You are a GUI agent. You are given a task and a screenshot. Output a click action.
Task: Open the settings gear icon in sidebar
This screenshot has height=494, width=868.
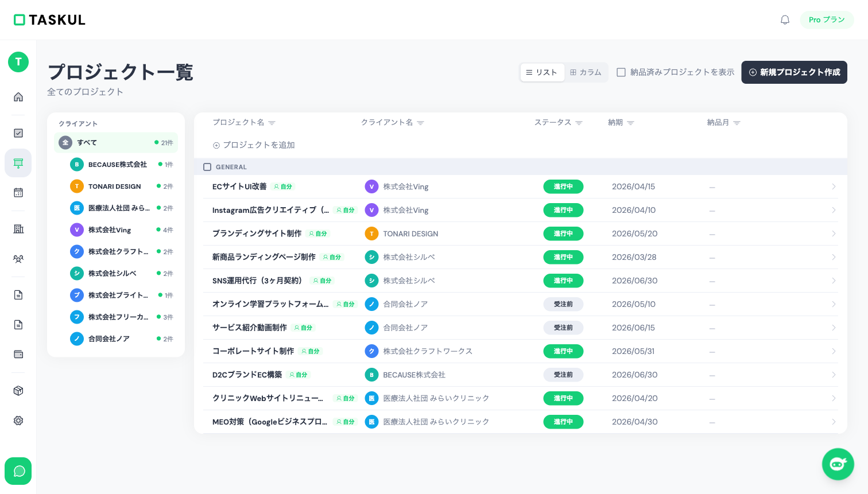point(18,421)
